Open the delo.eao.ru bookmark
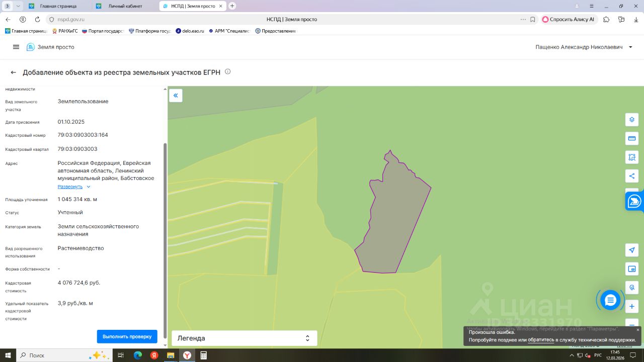This screenshot has height=362, width=644. 190,31
